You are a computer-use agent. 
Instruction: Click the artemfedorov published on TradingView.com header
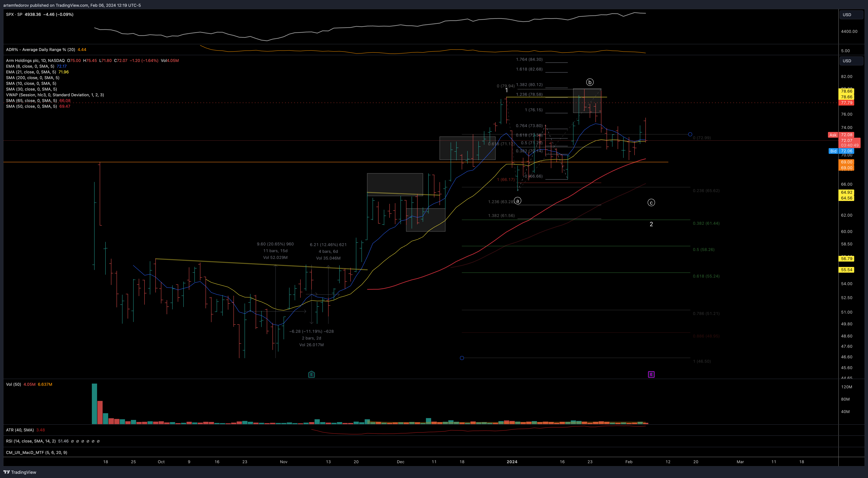click(x=72, y=5)
